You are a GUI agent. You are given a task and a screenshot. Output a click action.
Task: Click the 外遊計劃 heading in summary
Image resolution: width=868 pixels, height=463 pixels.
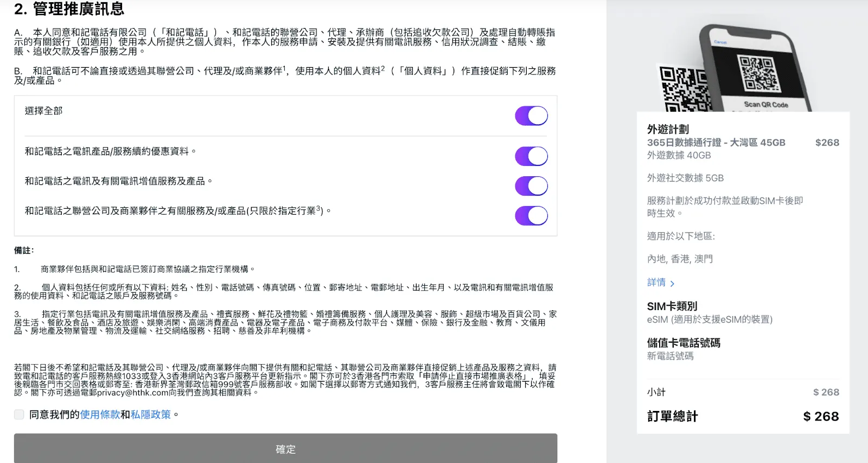click(668, 129)
